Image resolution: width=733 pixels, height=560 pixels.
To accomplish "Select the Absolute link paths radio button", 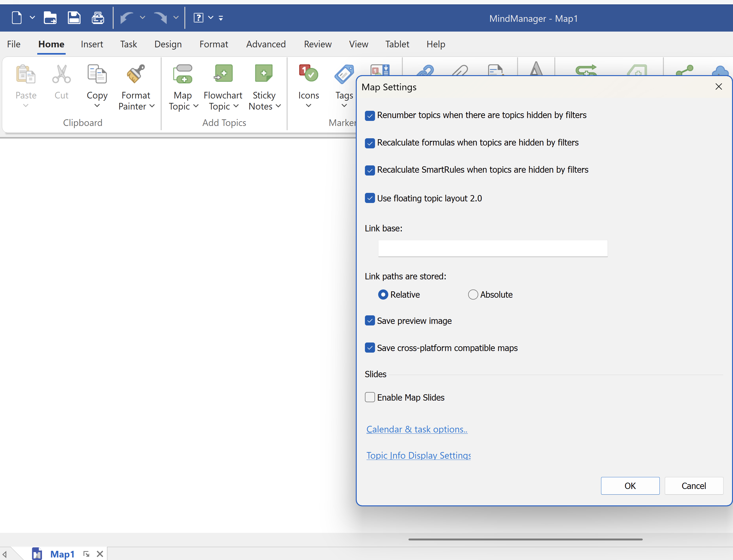I will [473, 295].
